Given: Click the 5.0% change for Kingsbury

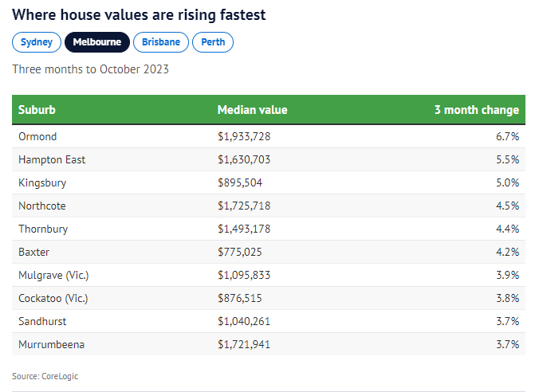Looking at the screenshot, I should [x=508, y=182].
